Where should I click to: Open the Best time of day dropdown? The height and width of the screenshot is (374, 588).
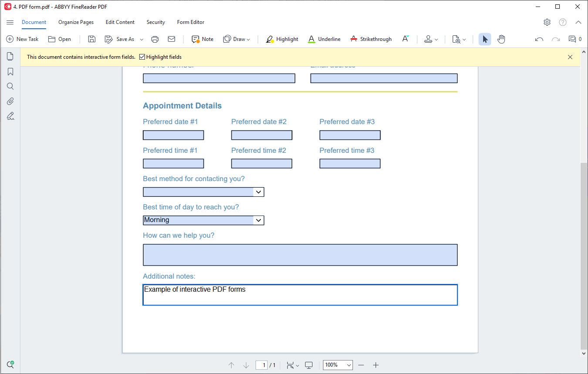pos(259,220)
